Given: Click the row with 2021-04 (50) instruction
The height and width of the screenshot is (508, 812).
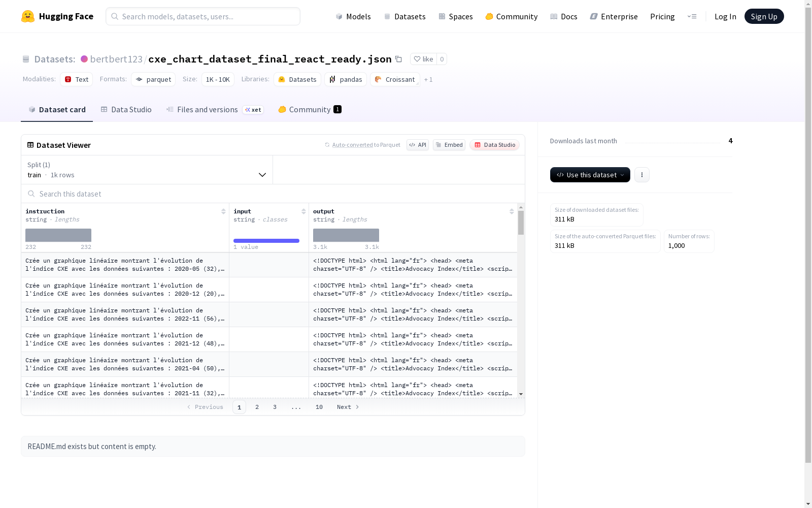Looking at the screenshot, I should tap(269, 364).
